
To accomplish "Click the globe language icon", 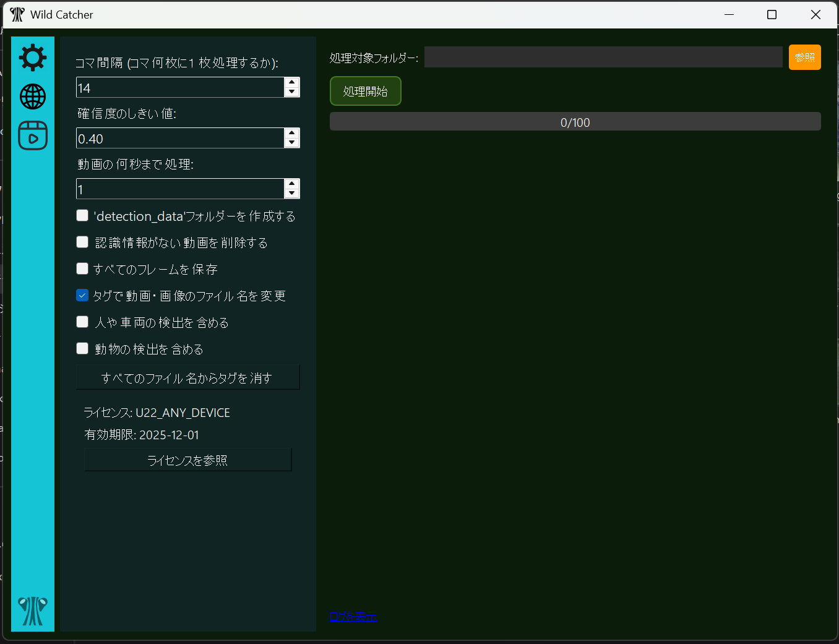I will [x=33, y=97].
